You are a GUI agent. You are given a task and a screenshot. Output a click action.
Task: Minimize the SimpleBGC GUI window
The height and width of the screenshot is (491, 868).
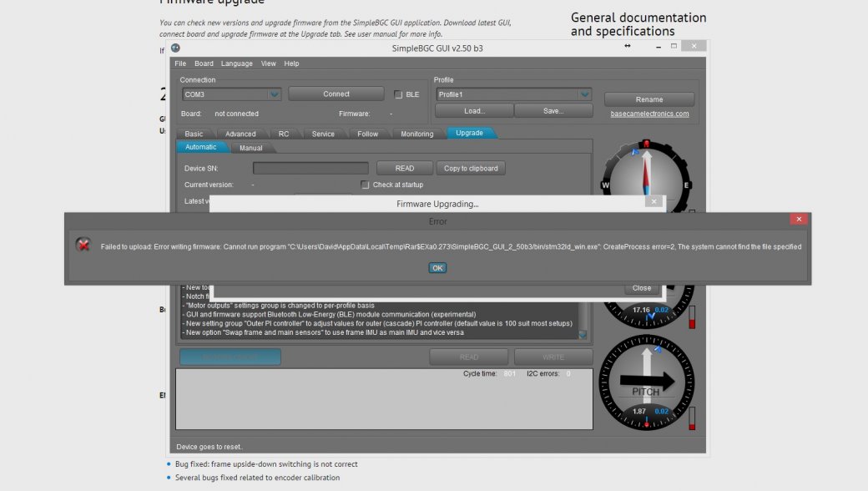659,47
